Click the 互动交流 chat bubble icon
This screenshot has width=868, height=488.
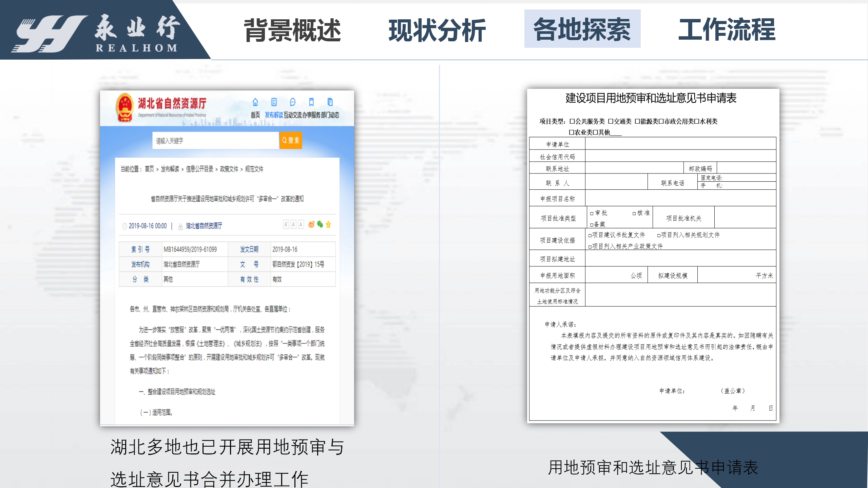tap(292, 102)
